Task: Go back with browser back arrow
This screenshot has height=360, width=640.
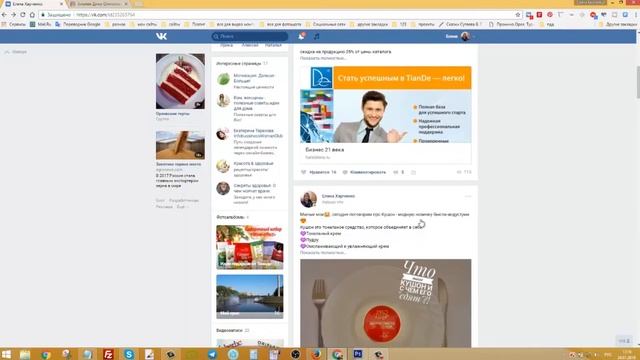Action: (4, 15)
